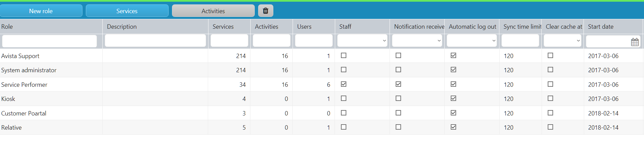644x158 pixels.
Task: Select the Customer Poartal role
Action: click(x=24, y=113)
